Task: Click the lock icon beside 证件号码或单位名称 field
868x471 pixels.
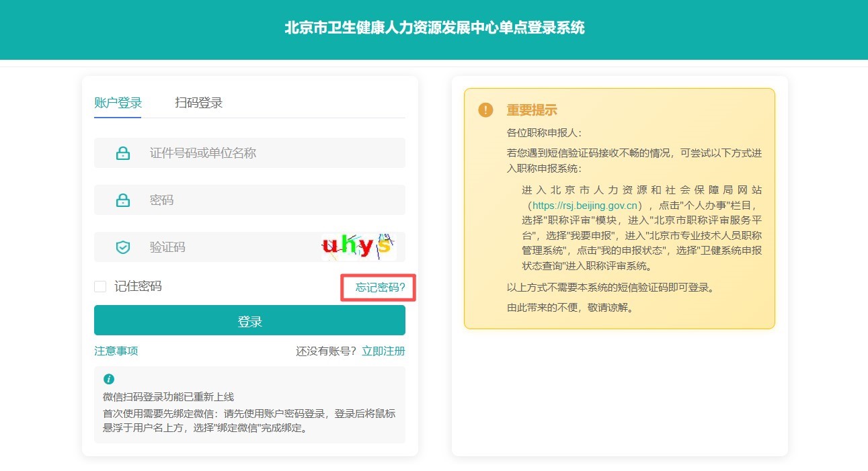Action: pyautogui.click(x=123, y=153)
